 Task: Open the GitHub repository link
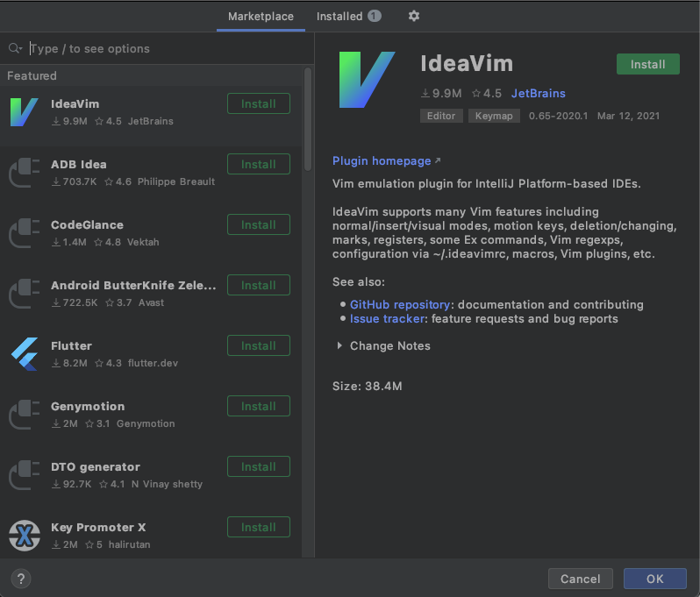pyautogui.click(x=400, y=305)
